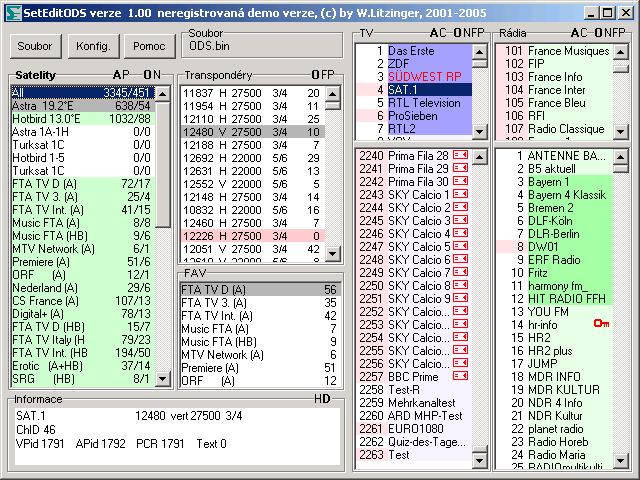Viewport: 640px width, 480px height.
Task: Click encryption icon on channel row 2256
Action: pyautogui.click(x=460, y=363)
